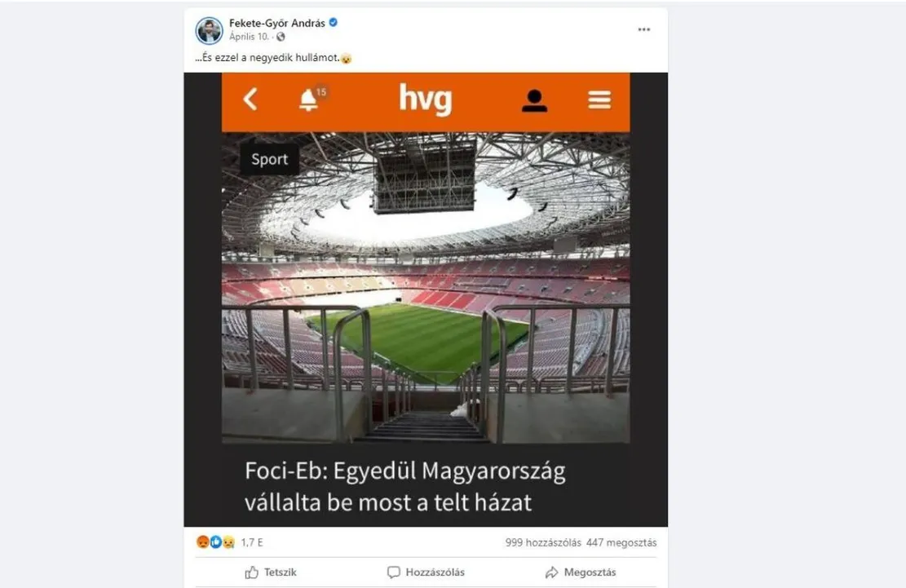Open the stadium article image
The height and width of the screenshot is (588, 906).
426,288
